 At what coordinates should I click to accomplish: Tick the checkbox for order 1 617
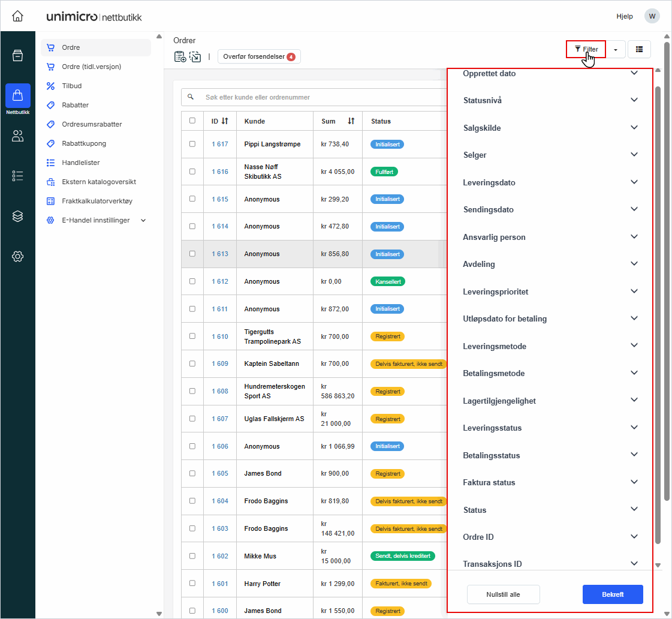point(192,144)
